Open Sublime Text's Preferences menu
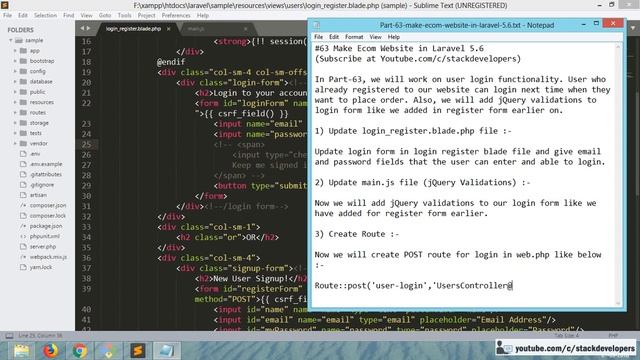640x360 pixels. pyautogui.click(x=176, y=15)
